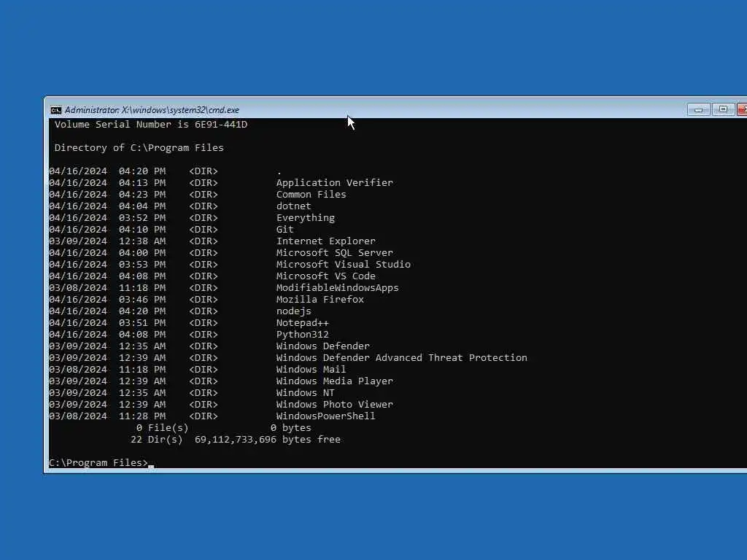Maximize the command prompt window
The height and width of the screenshot is (560, 747).
[x=723, y=109]
